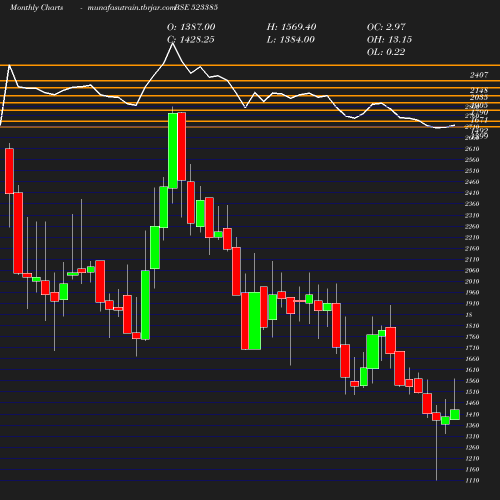Click the 1610 price axis label
Image resolution: width=500 pixels, height=500 pixels.
point(472,370)
